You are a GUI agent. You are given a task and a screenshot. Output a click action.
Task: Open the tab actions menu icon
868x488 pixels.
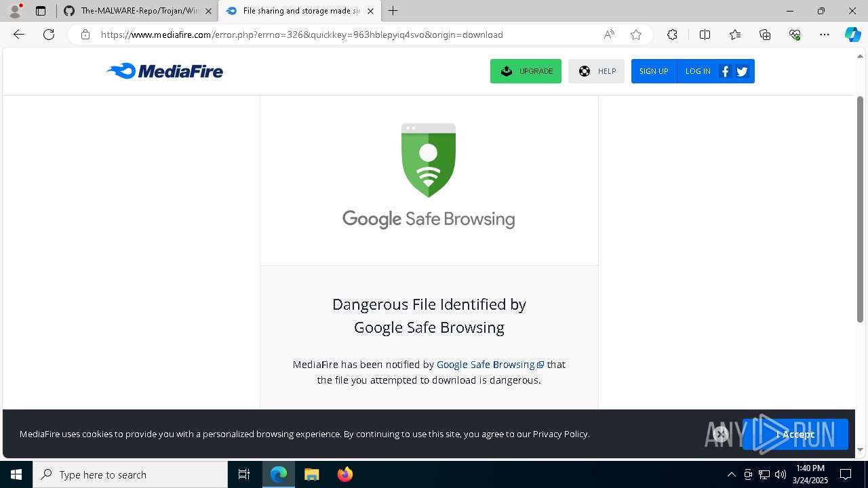pos(41,11)
